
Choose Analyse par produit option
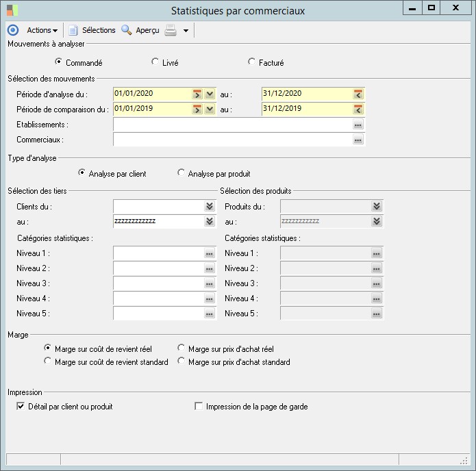click(181, 173)
